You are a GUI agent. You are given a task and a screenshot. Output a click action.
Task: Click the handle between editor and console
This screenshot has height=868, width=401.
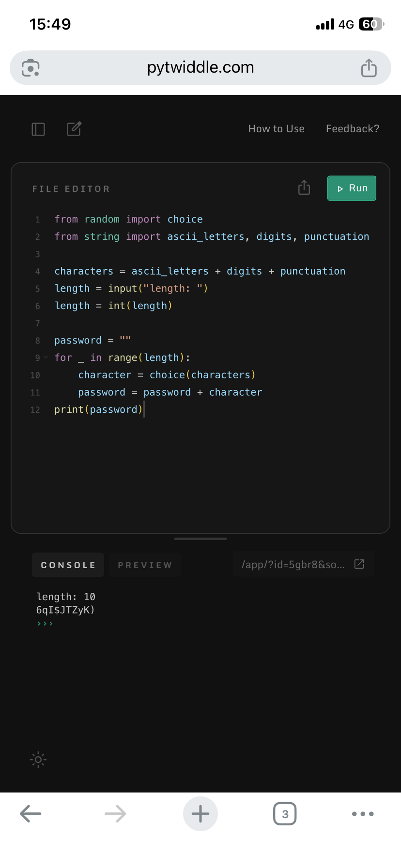(x=200, y=539)
